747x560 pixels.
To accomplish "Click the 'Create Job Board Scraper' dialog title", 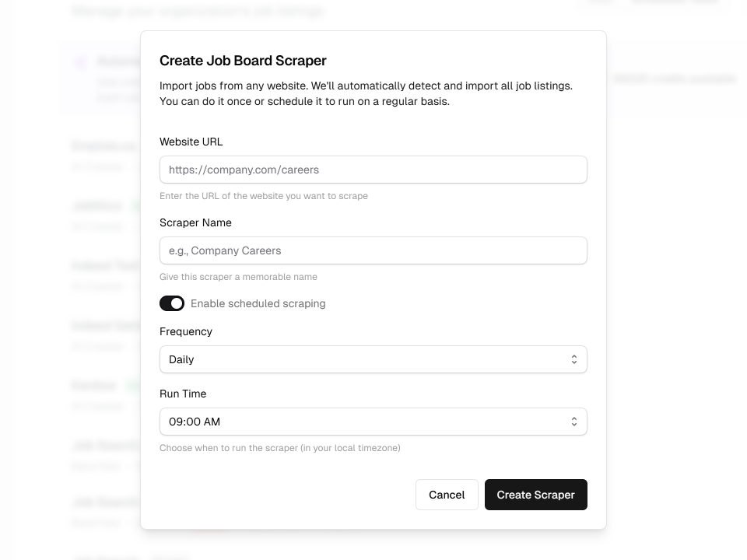I will point(243,61).
